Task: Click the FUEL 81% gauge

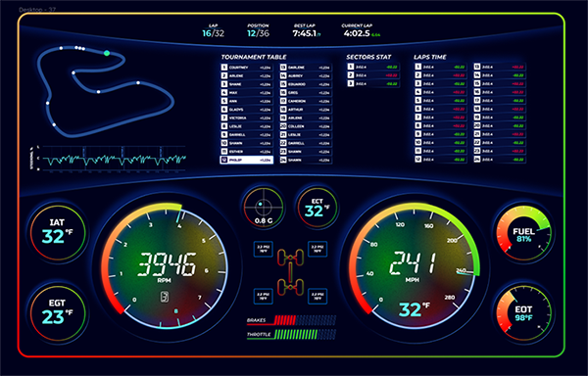Action: 523,234
